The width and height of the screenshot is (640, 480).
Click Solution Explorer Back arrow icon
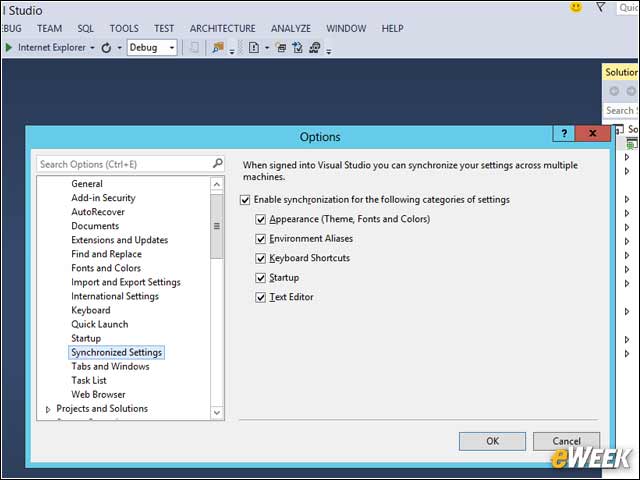tap(614, 91)
